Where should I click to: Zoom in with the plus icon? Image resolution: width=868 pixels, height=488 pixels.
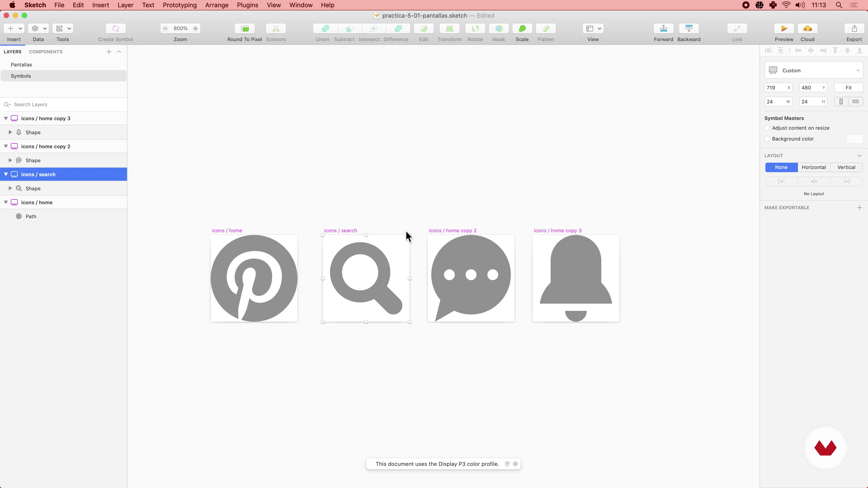196,29
